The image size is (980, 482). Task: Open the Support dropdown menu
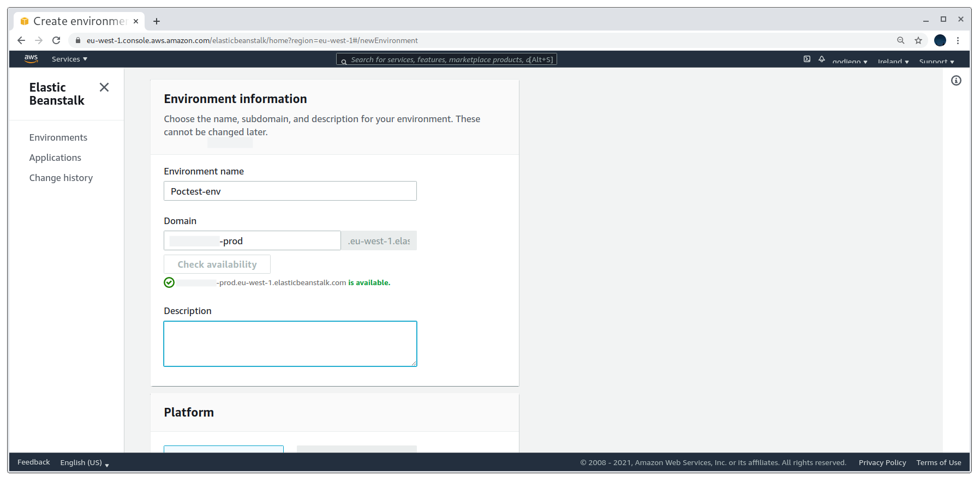(x=936, y=61)
